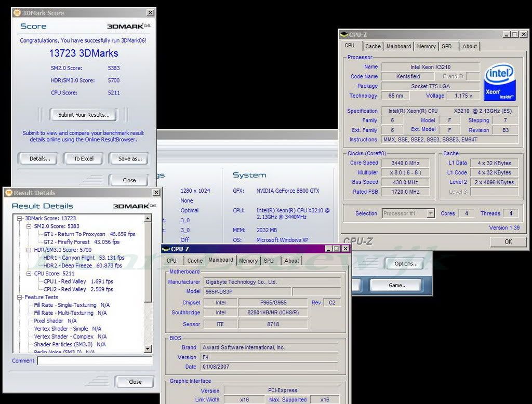Select the GT1 - Return To Proxycon row
532x404 pixels.
(89, 234)
